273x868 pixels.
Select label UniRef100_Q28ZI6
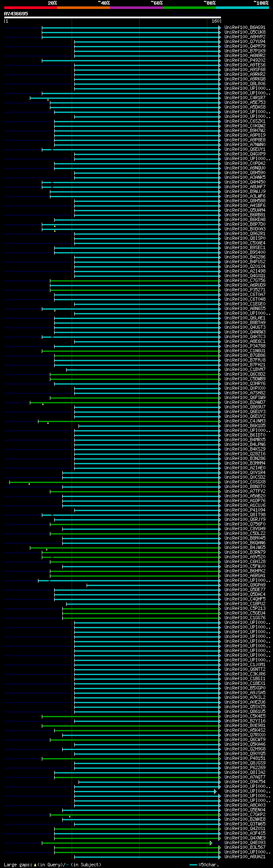(245, 454)
